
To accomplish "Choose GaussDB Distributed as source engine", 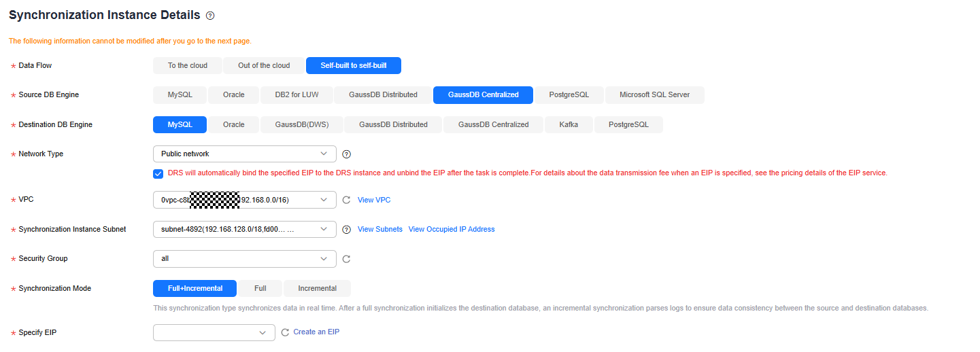I will tap(384, 95).
